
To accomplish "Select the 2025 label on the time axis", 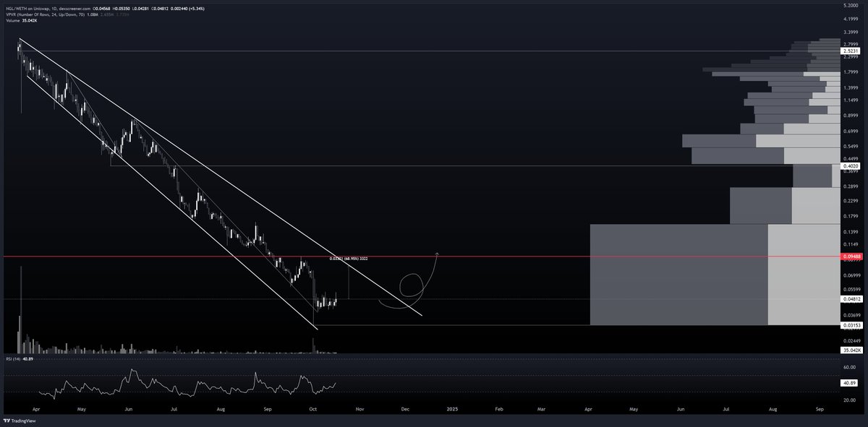I will pos(452,408).
